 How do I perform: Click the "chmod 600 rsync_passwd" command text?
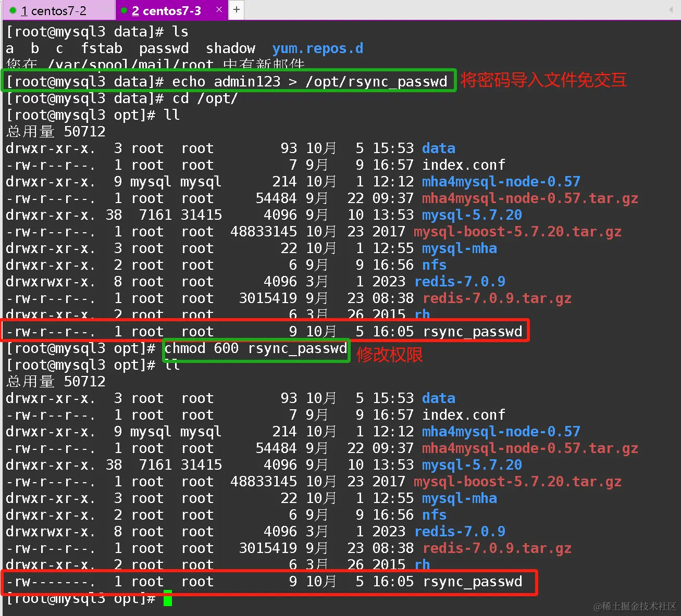(x=256, y=348)
